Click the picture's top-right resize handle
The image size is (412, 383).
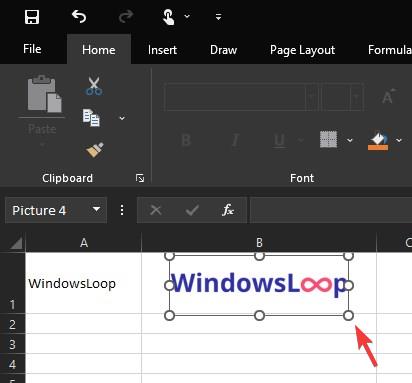click(x=348, y=256)
